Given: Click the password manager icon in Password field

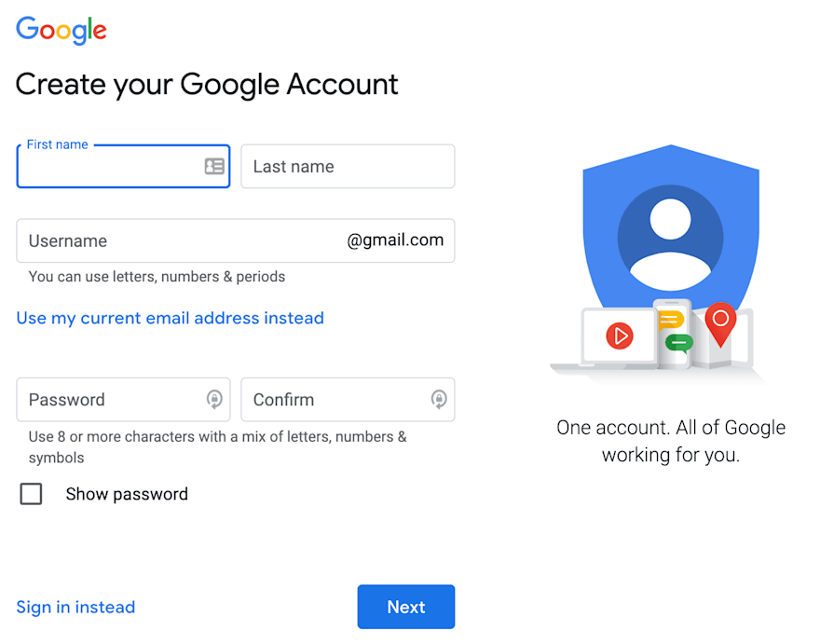Looking at the screenshot, I should 214,399.
